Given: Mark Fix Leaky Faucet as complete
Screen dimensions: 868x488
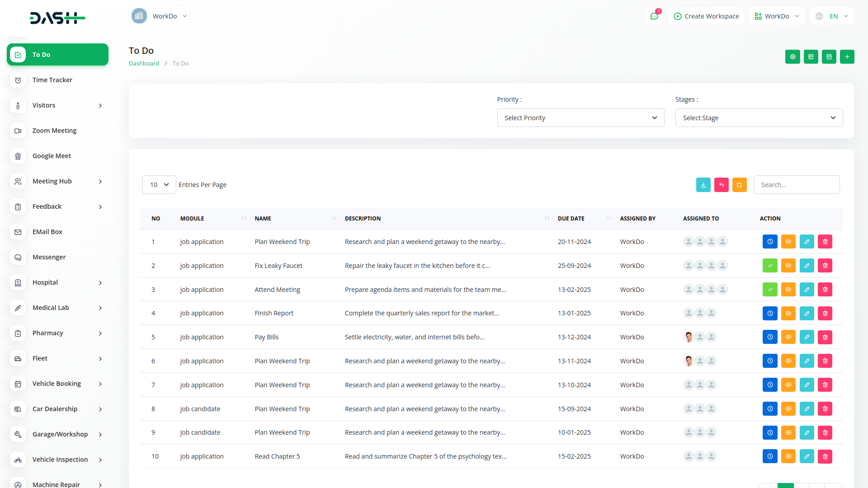Looking at the screenshot, I should tap(770, 265).
